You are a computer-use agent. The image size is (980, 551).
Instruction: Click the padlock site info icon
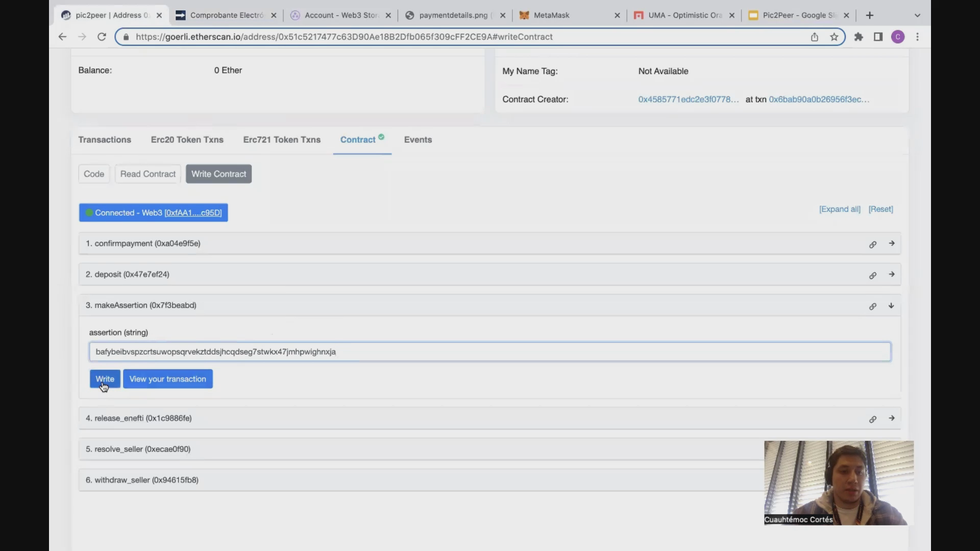coord(126,37)
